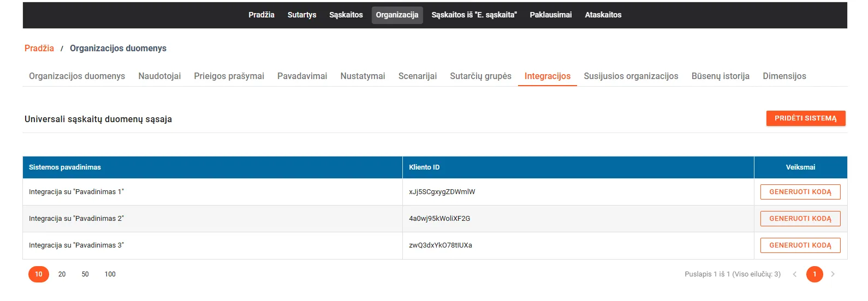Click the next page arrow

point(833,274)
